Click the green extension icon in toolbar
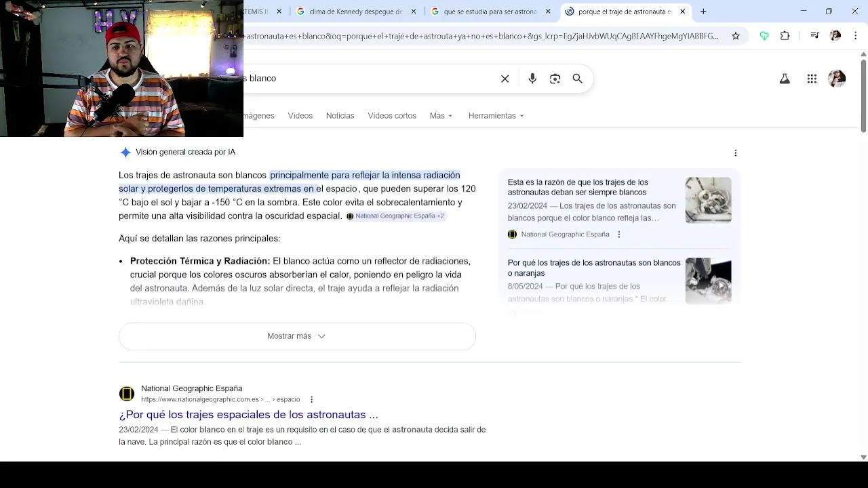This screenshot has width=868, height=488. pyautogui.click(x=764, y=36)
